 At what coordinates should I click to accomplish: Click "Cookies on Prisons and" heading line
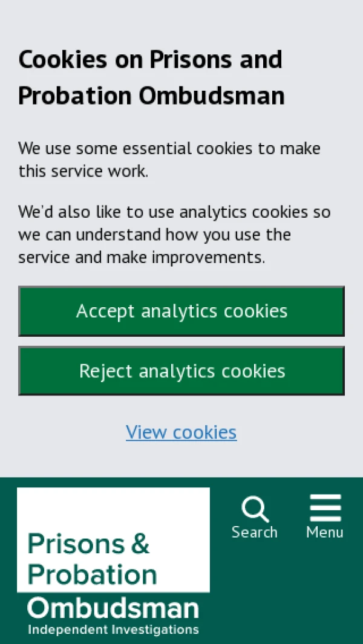(x=150, y=59)
